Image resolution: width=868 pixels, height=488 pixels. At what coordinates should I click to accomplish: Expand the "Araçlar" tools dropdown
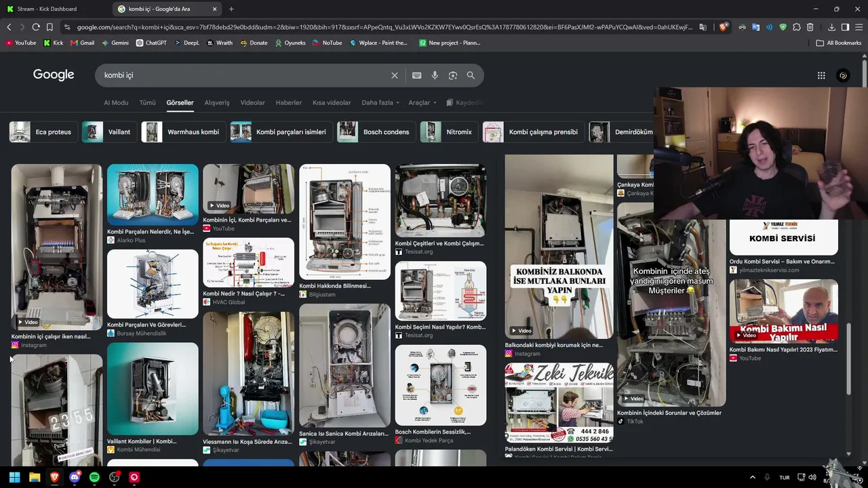(422, 103)
